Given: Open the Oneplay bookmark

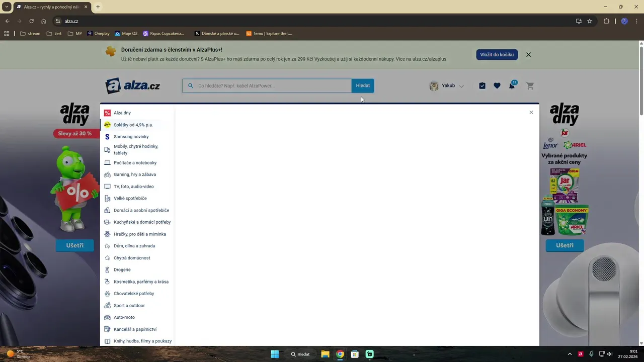Looking at the screenshot, I should tap(99, 34).
